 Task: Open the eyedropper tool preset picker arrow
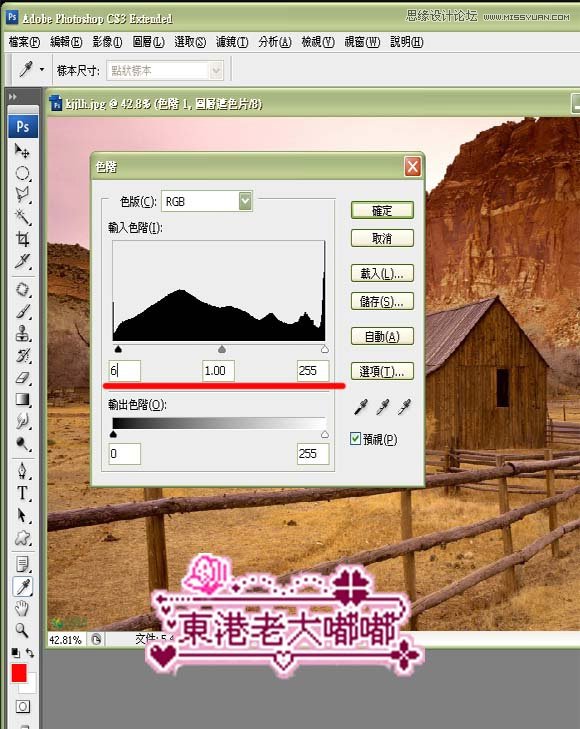coord(42,70)
